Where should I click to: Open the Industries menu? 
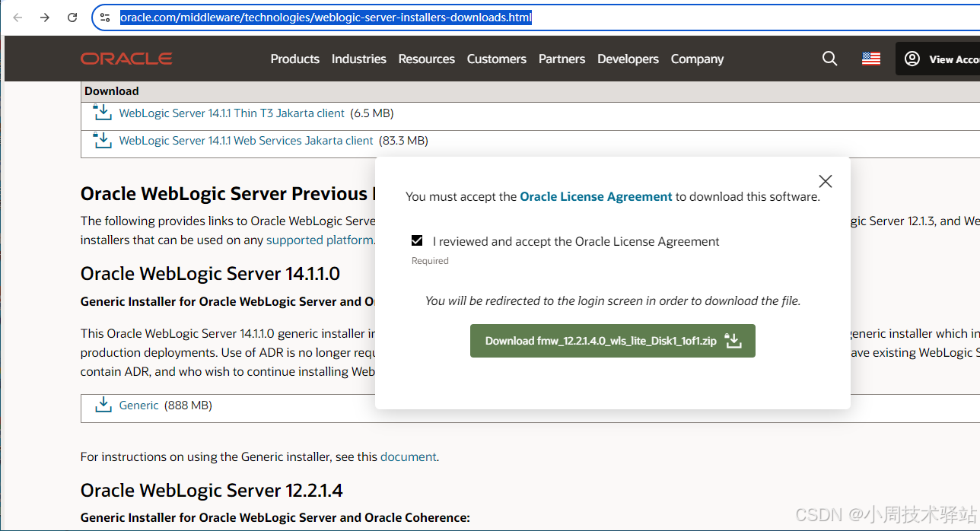[x=359, y=59]
